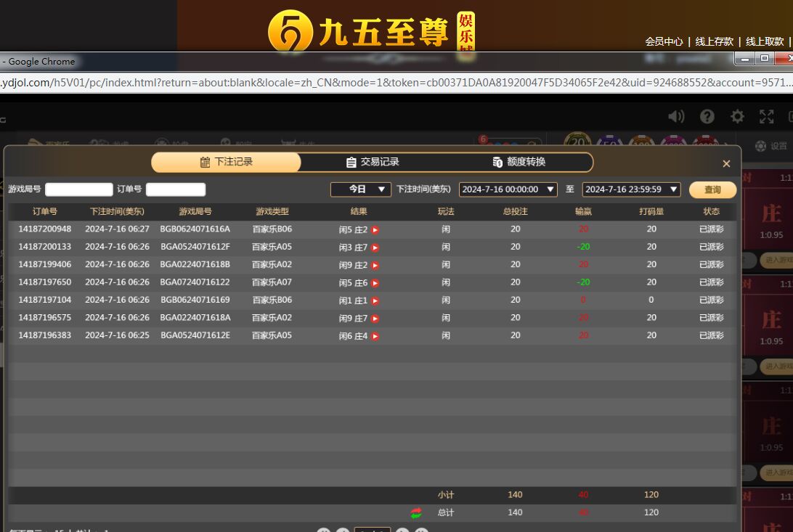Play replay for order 14187199406

(375, 266)
